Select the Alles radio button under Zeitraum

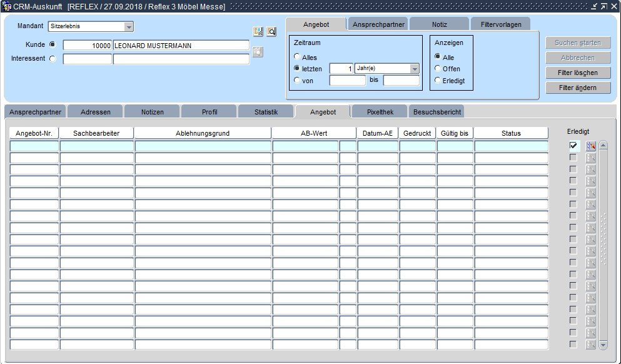(x=297, y=58)
